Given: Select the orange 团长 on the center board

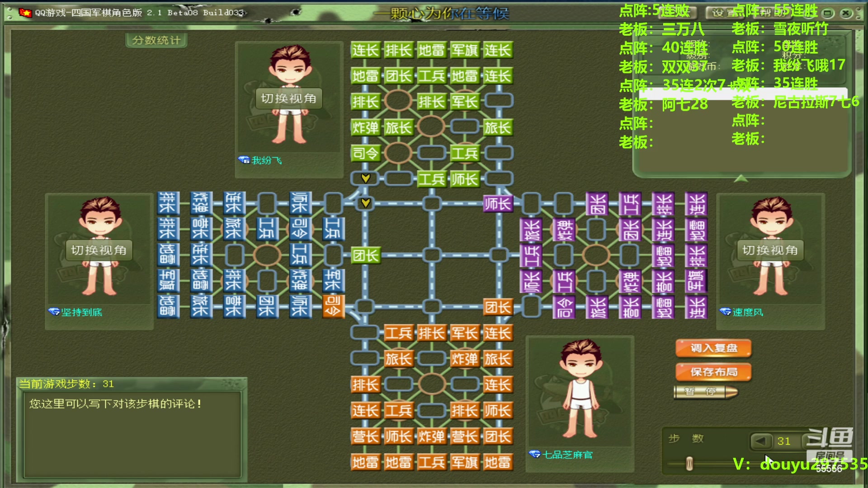Looking at the screenshot, I should [497, 307].
